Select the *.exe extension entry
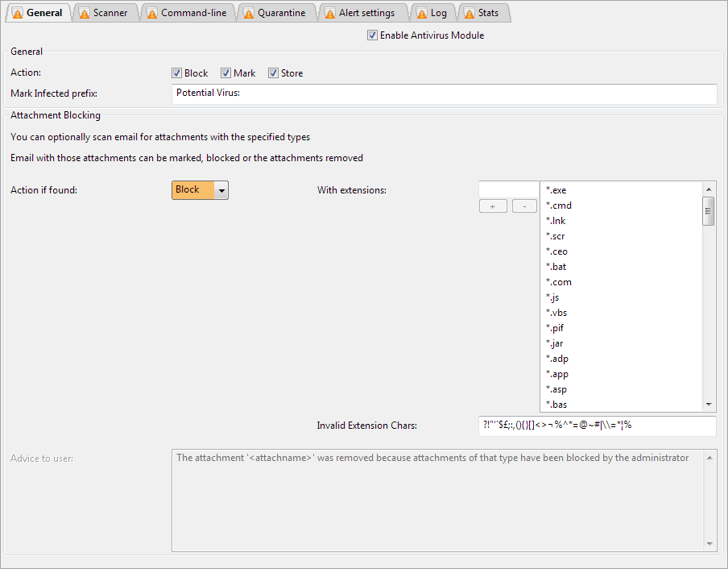 [x=556, y=190]
